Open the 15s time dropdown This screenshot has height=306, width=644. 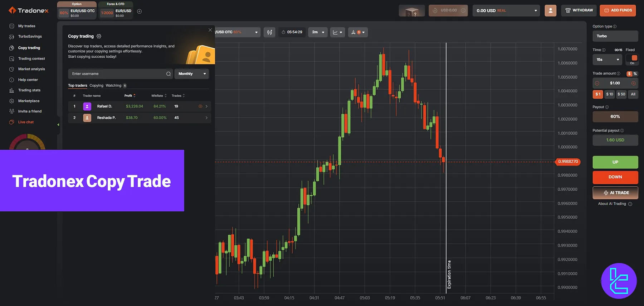point(608,60)
